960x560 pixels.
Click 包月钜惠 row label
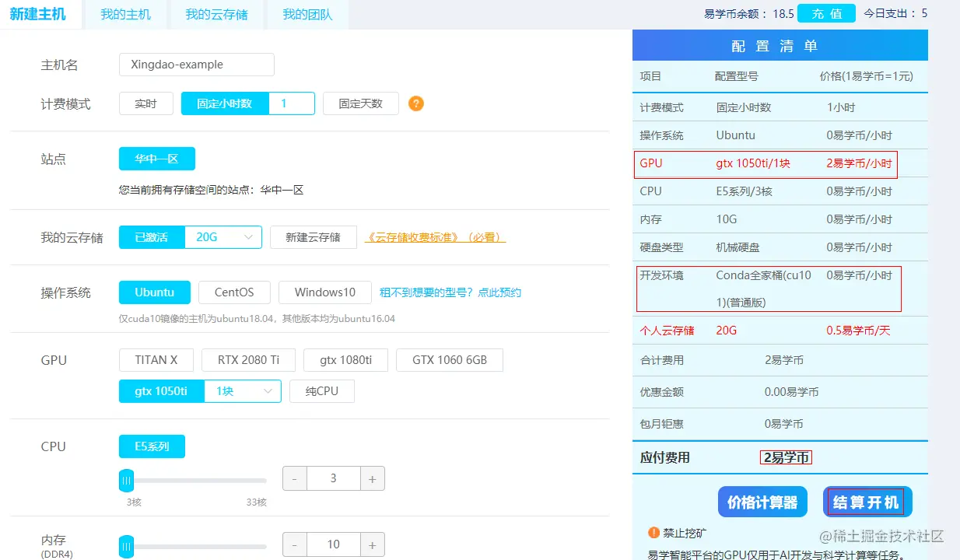click(661, 424)
